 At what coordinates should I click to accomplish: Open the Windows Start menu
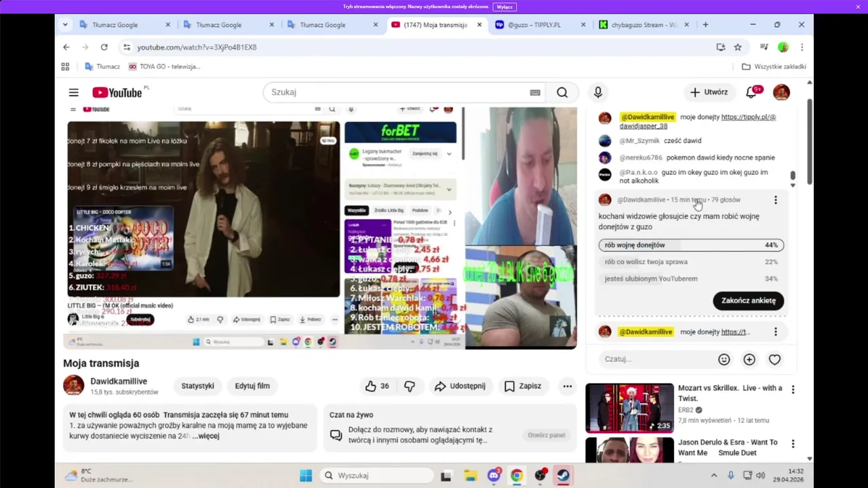pos(306,475)
